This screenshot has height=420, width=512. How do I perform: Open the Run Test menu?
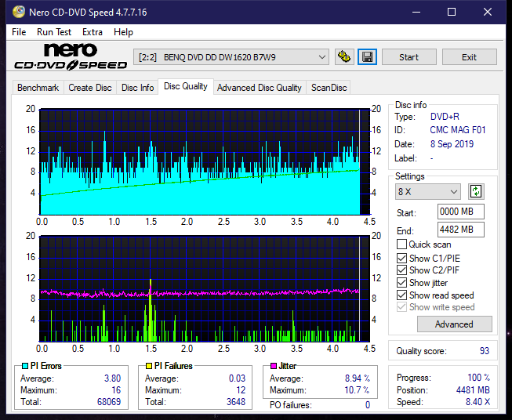tap(54, 32)
